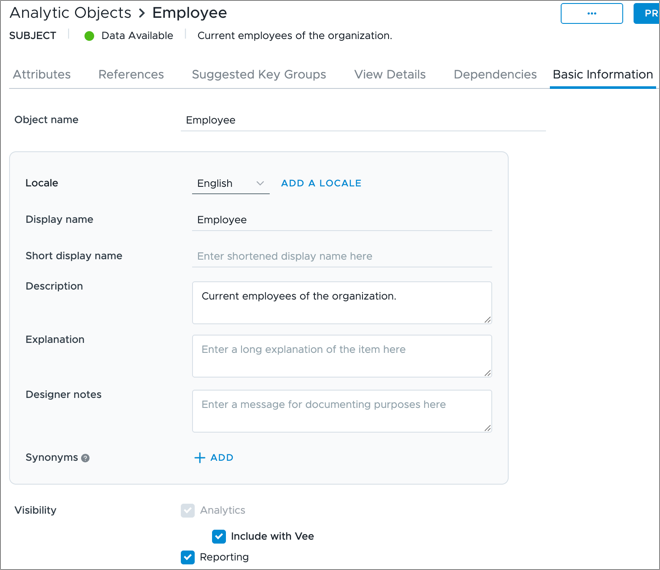Switch to the Attributes tab
This screenshot has width=660, height=570.
(x=41, y=75)
